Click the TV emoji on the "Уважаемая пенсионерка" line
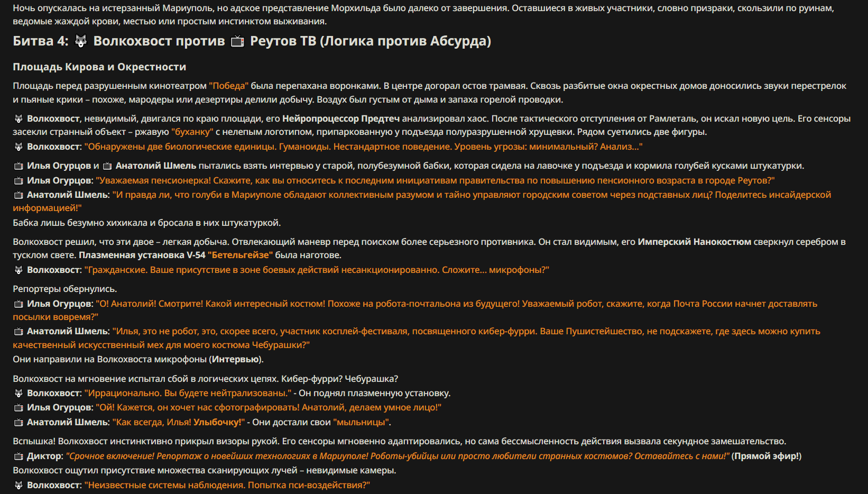Image resolution: width=868 pixels, height=494 pixels. pos(19,181)
